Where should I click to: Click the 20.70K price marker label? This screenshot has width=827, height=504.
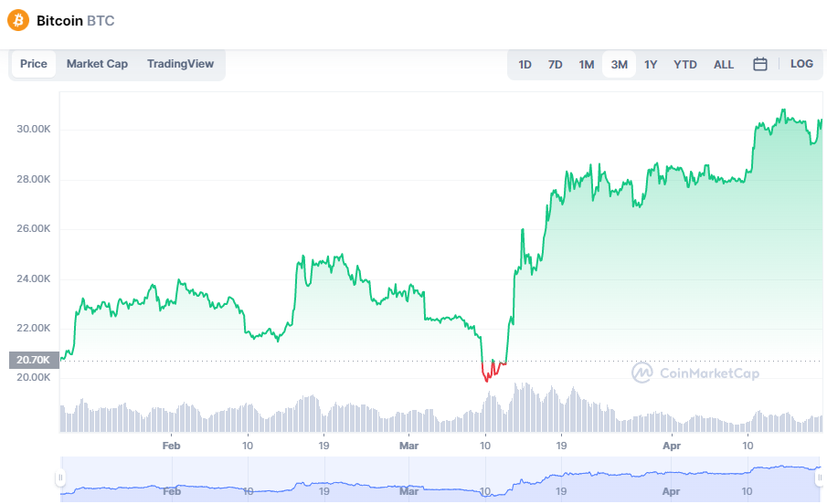[x=34, y=360]
